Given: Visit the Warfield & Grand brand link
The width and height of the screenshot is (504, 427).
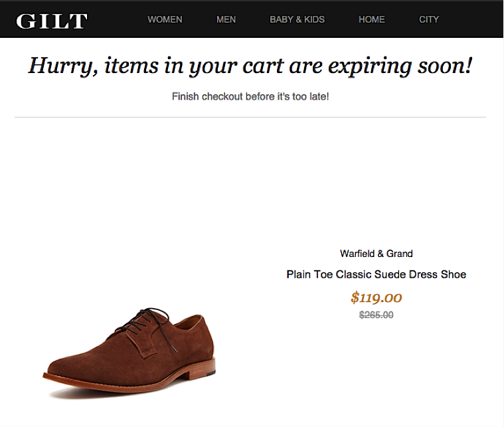Looking at the screenshot, I should 376,254.
